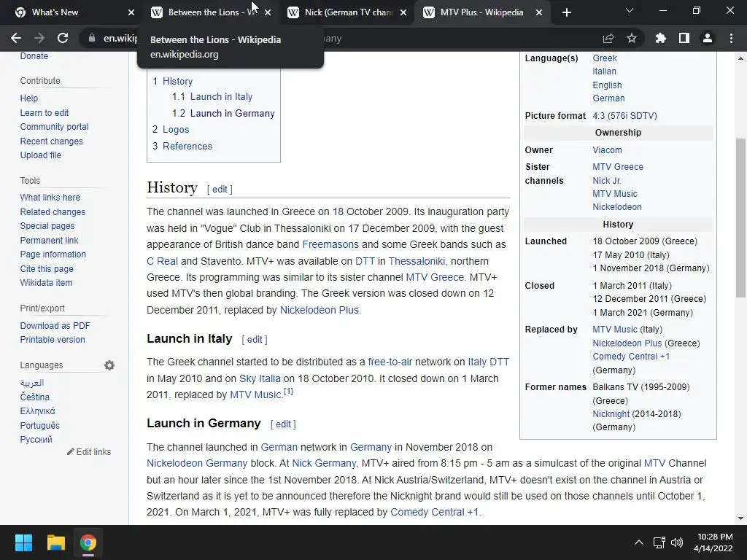Click footnote reference [1]
The image size is (747, 560).
(x=288, y=392)
